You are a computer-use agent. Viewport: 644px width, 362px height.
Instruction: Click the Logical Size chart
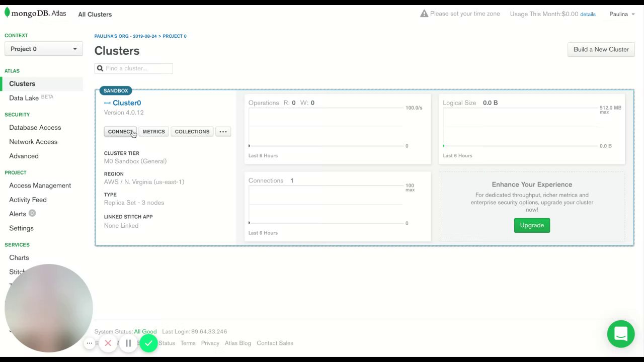532,129
